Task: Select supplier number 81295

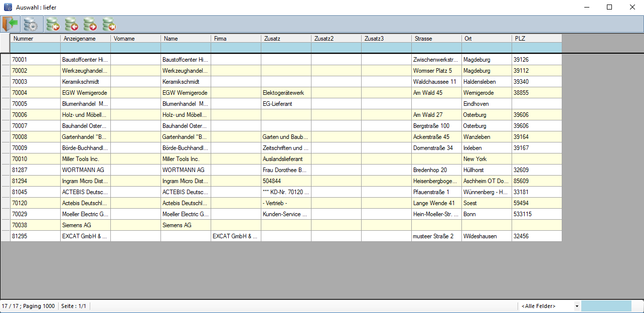Action: click(35, 236)
